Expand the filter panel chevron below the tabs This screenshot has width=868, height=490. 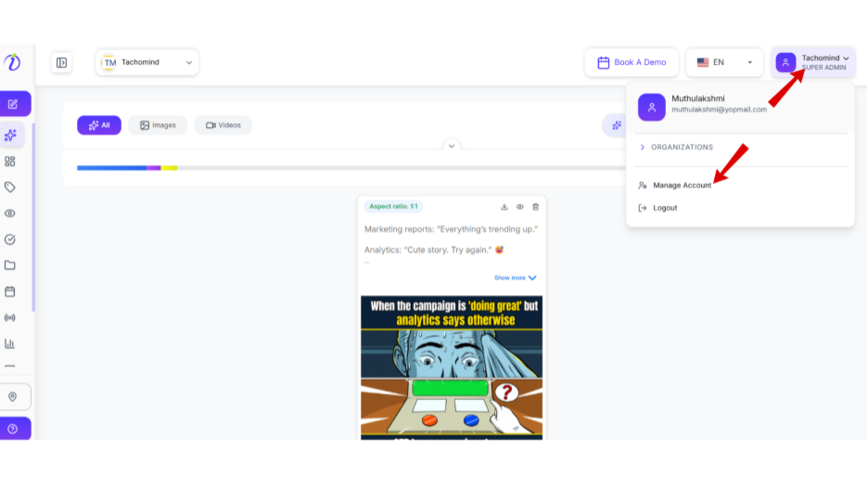click(452, 147)
